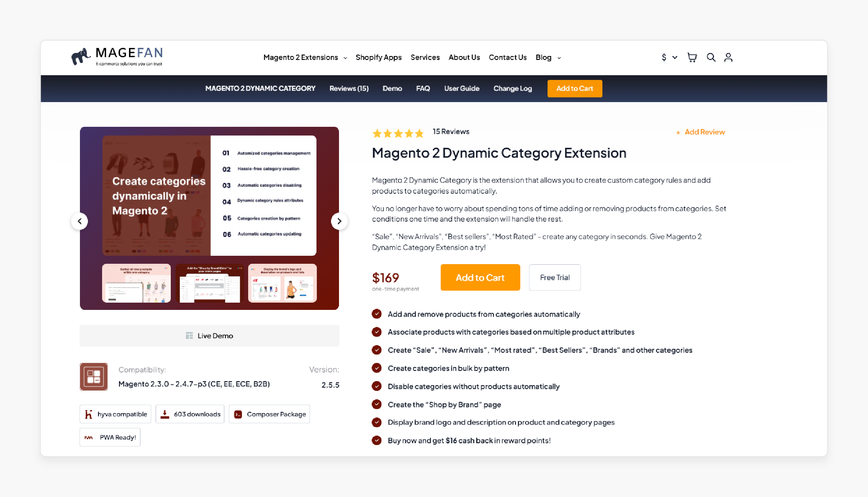868x497 pixels.
Task: Click checkmark beside 'Buy now and get $16'
Action: [x=377, y=440]
